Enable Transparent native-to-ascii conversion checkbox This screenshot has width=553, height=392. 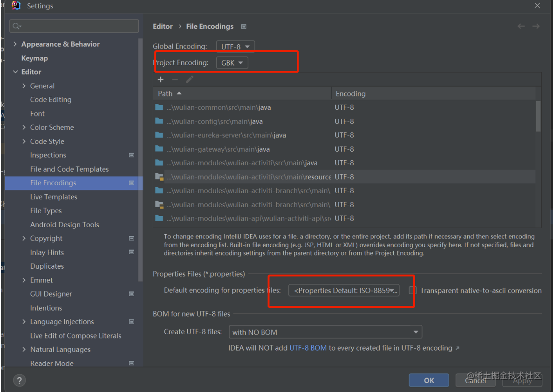click(413, 291)
